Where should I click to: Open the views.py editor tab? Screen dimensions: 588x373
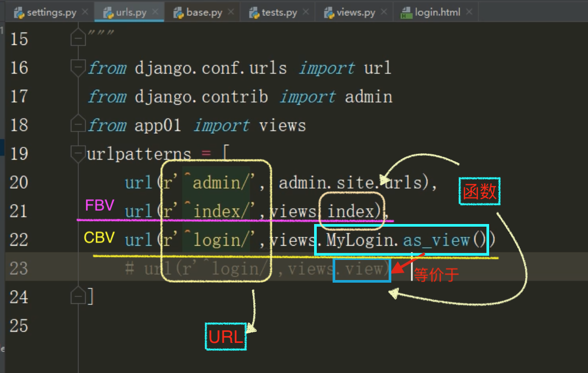pyautogui.click(x=356, y=12)
